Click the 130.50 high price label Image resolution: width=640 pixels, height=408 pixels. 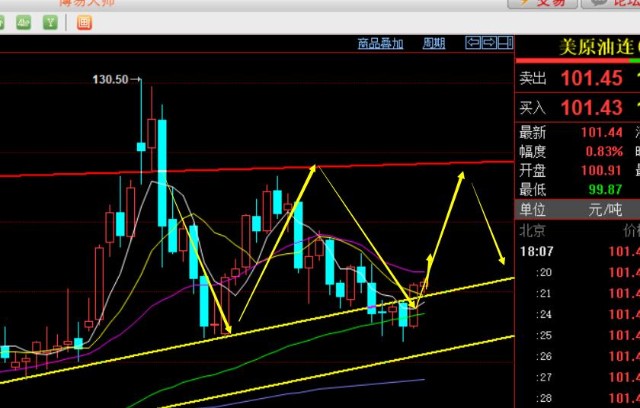click(x=111, y=79)
